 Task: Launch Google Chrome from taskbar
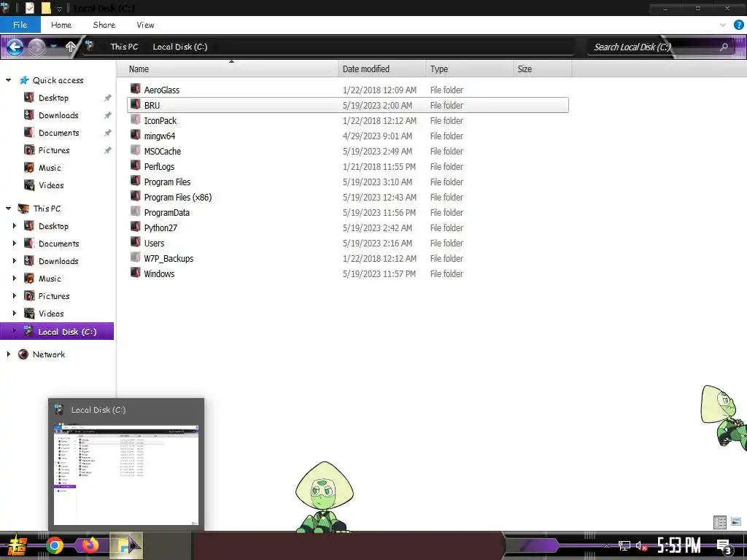tap(55, 545)
